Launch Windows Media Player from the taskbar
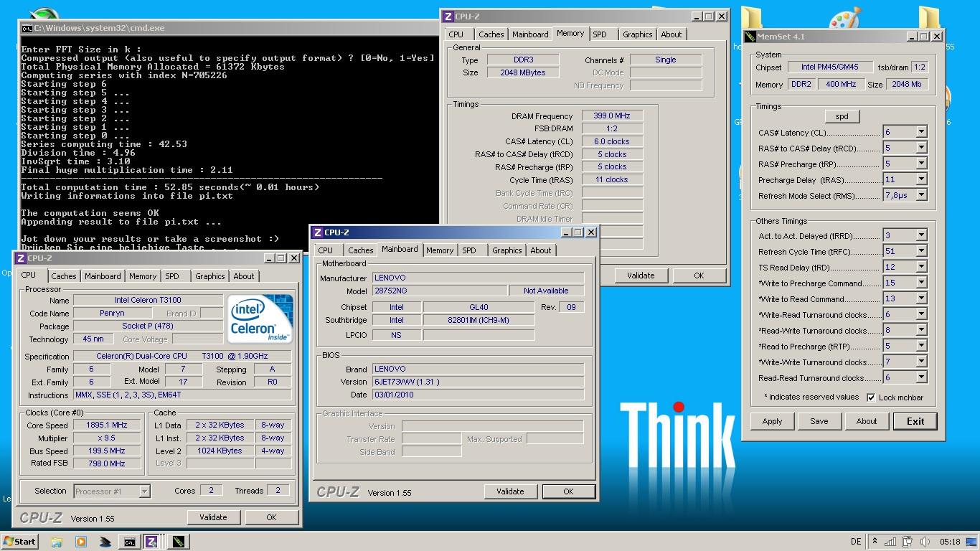980x551 pixels. tap(80, 542)
